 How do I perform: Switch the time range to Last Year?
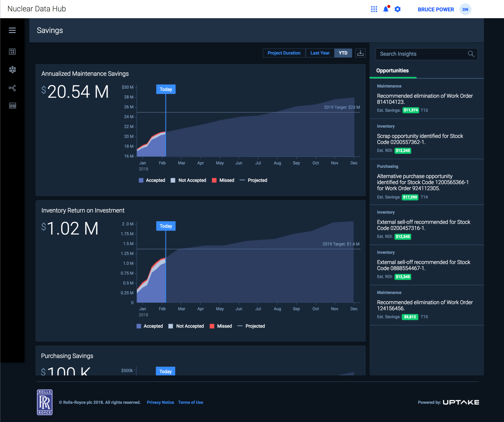click(320, 53)
